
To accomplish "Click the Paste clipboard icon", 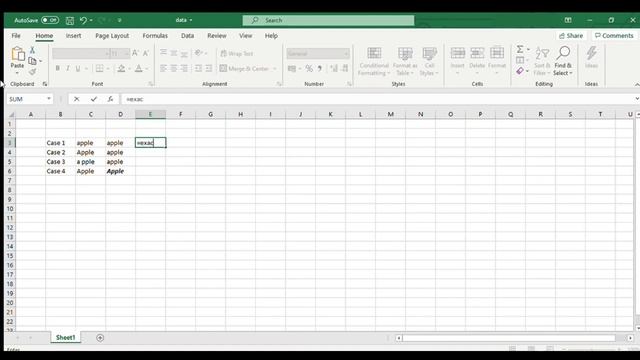I will coord(18,53).
